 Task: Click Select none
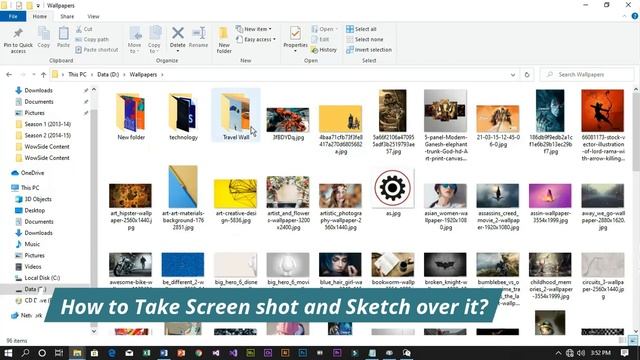[x=364, y=40]
